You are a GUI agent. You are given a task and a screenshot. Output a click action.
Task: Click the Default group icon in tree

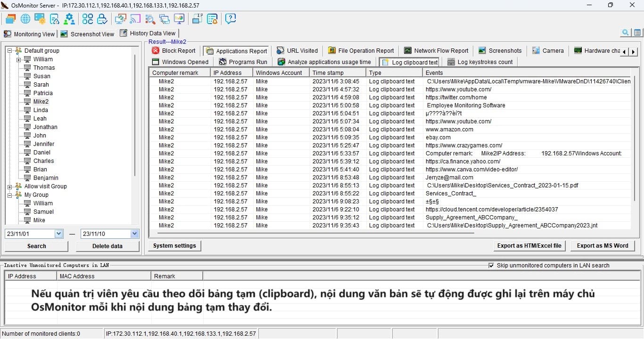[x=18, y=50]
